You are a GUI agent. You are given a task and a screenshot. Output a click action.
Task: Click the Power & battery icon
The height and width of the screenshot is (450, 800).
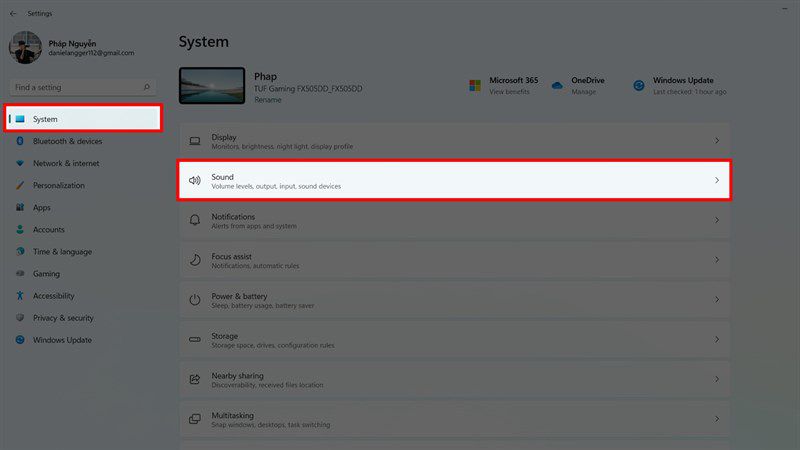(x=195, y=299)
